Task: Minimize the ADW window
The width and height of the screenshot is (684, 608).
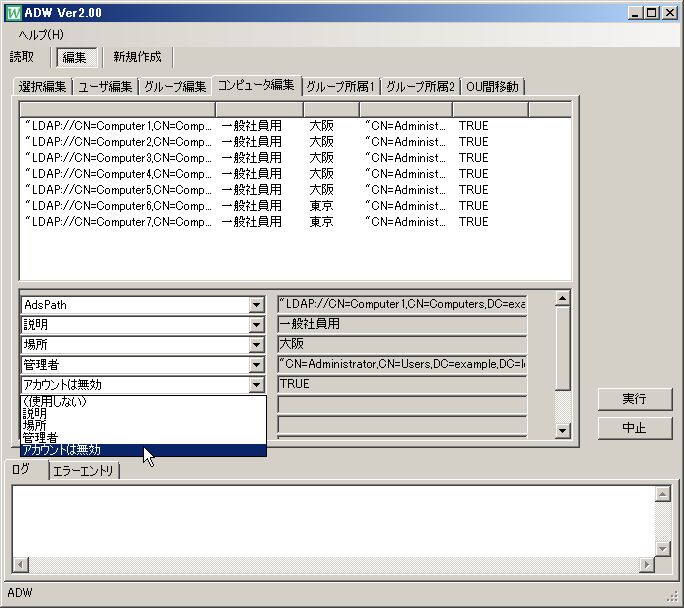Action: (635, 13)
